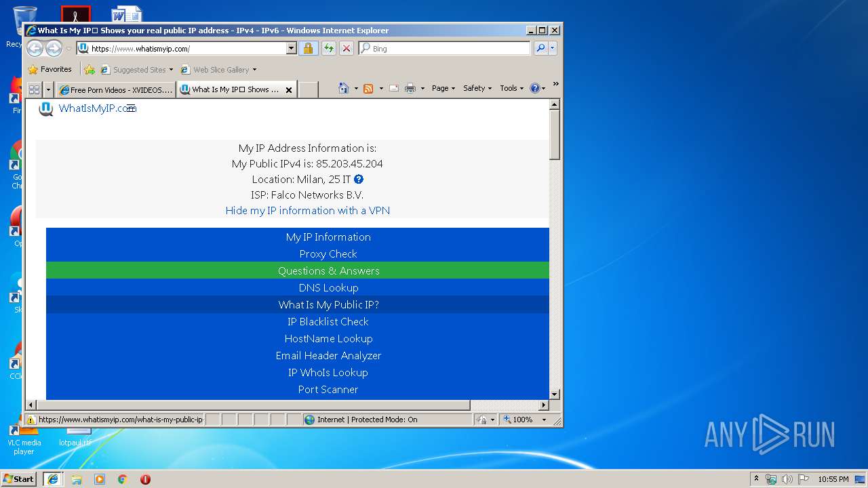Open address bar URL dropdown

click(x=292, y=48)
